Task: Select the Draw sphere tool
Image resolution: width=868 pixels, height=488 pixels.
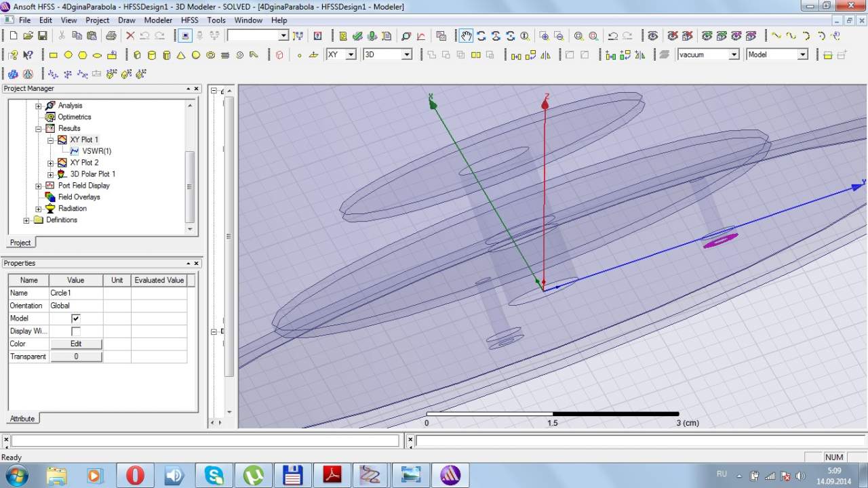Action: (x=195, y=55)
